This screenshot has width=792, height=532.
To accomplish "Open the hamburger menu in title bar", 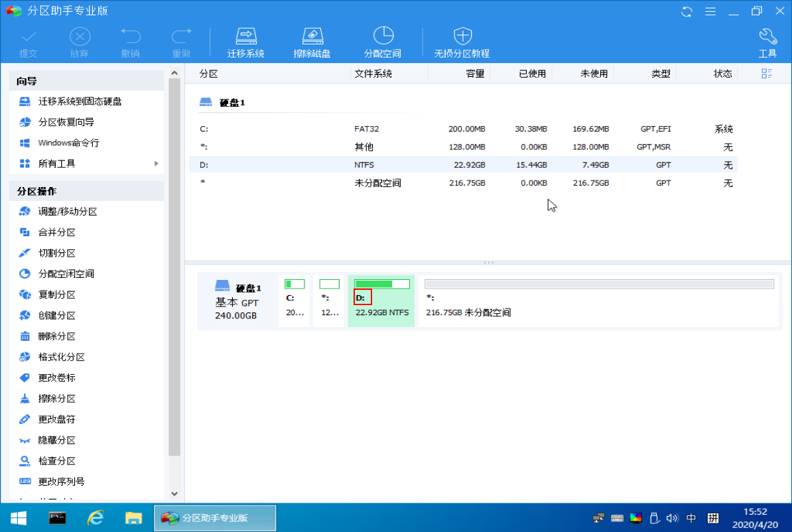I will (x=710, y=11).
